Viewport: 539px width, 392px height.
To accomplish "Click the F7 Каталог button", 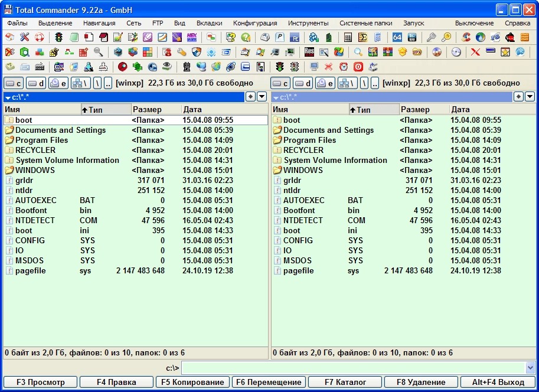I will click(345, 382).
